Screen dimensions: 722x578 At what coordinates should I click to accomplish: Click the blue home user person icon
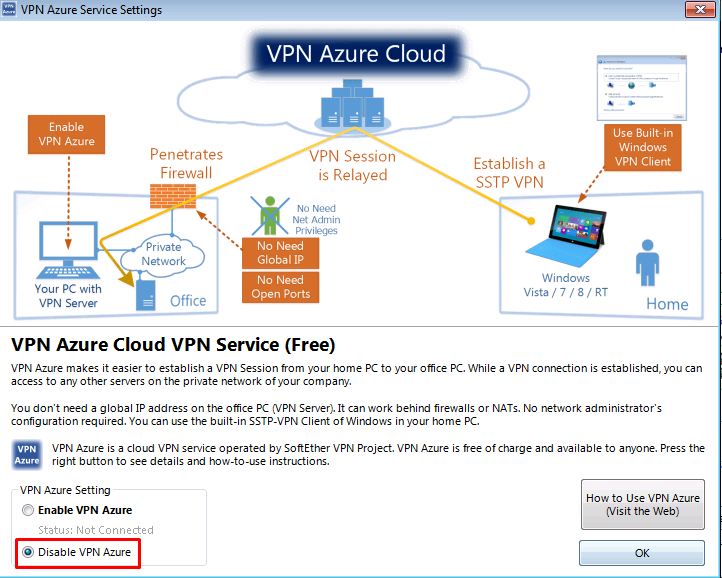pos(647,263)
